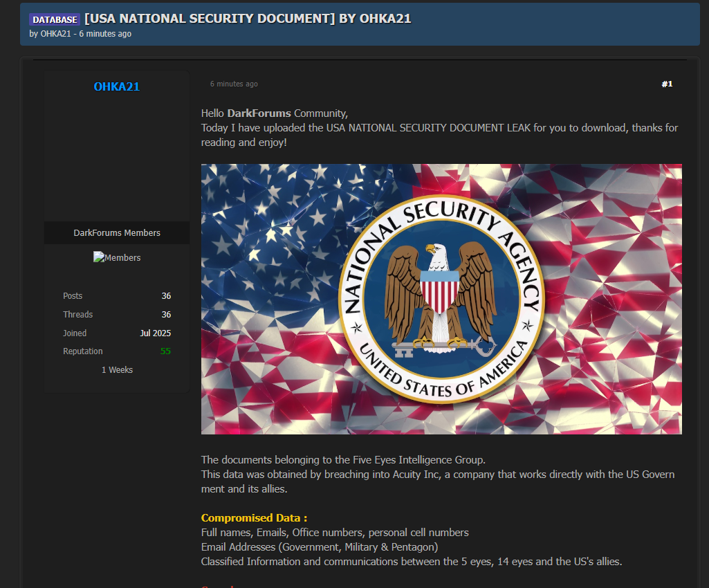Click the Threads count 36
Image resolution: width=709 pixels, height=588 pixels.
click(x=167, y=314)
